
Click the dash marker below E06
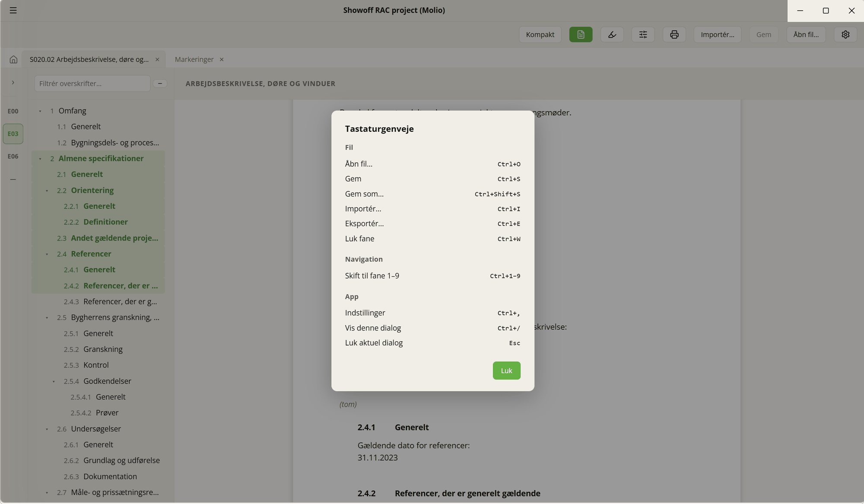(13, 179)
